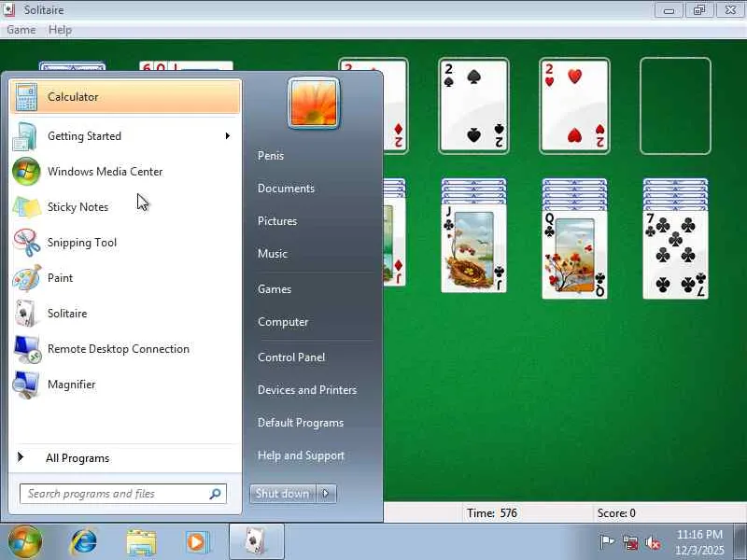Click the Shut down button
This screenshot has height=560, width=747.
[283, 494]
